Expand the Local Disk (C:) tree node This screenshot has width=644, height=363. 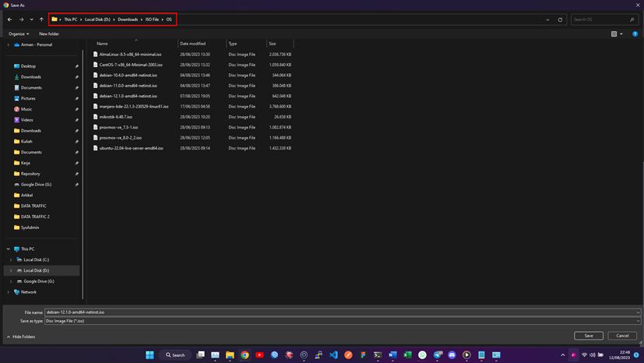pos(11,259)
